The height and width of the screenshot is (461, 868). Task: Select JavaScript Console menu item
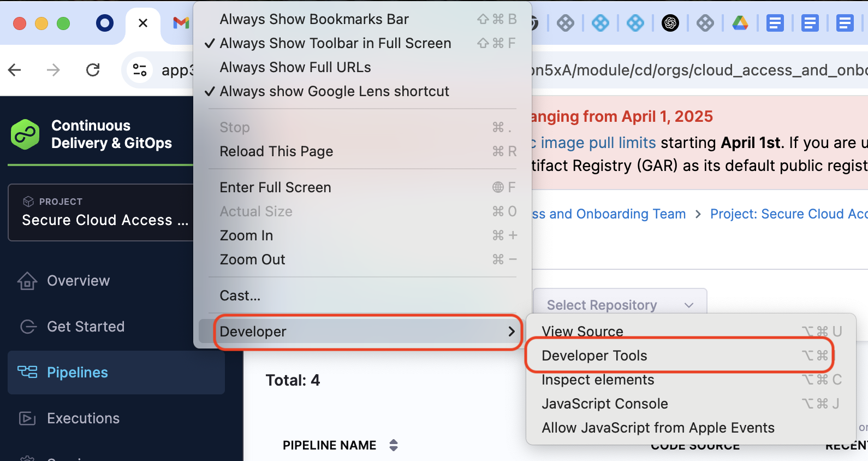click(605, 404)
